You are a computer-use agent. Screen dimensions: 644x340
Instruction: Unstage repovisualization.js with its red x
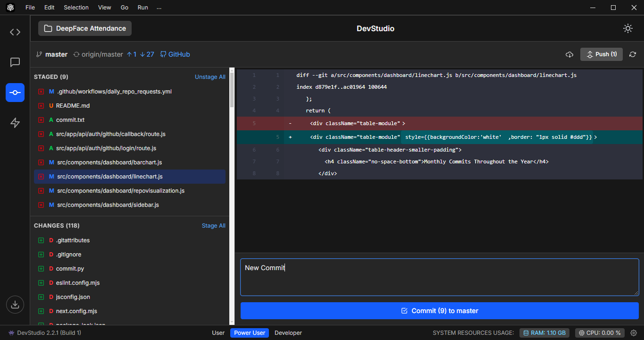tap(41, 191)
